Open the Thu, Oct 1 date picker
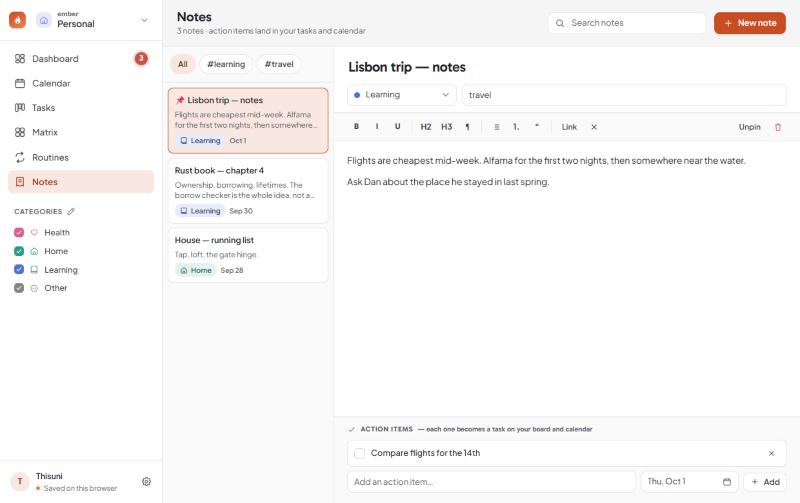 689,482
